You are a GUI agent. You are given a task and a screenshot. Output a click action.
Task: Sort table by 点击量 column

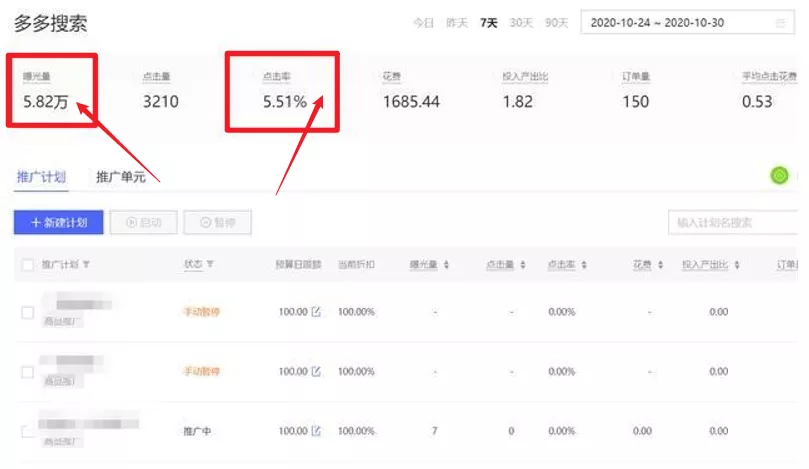tap(522, 265)
